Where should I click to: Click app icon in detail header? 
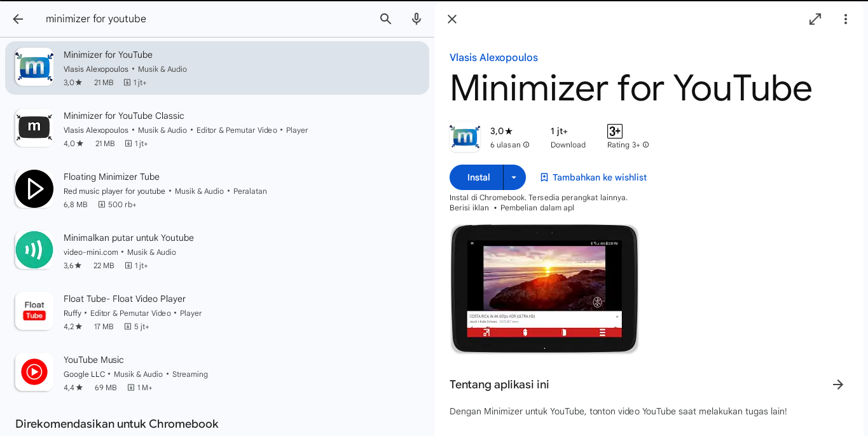tap(465, 137)
